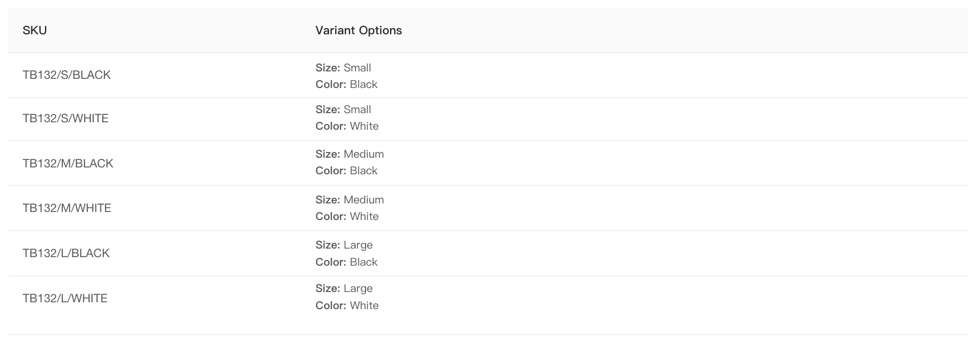Click Size: Large in the TB132/L/WHITE row
The width and height of the screenshot is (980, 344).
tap(344, 289)
